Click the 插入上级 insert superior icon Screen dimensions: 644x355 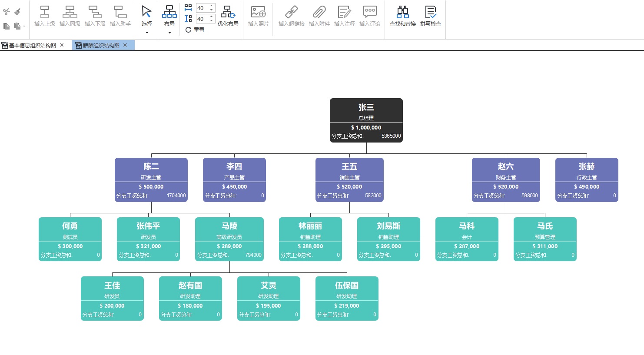pyautogui.click(x=44, y=16)
